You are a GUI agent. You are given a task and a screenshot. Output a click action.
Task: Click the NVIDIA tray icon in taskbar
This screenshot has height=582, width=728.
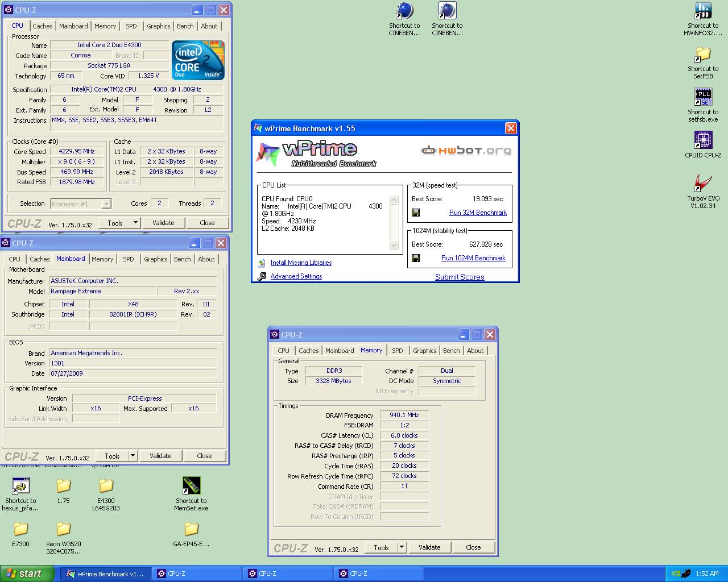point(676,573)
